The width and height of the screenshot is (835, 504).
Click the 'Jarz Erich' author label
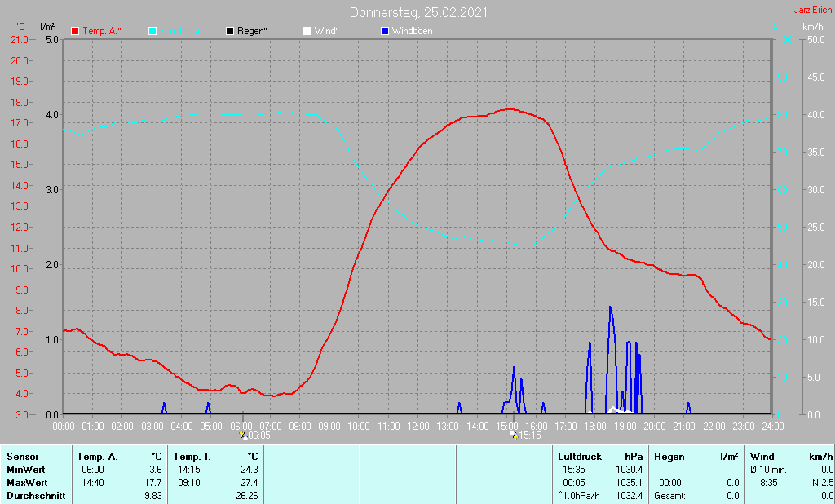pos(813,10)
